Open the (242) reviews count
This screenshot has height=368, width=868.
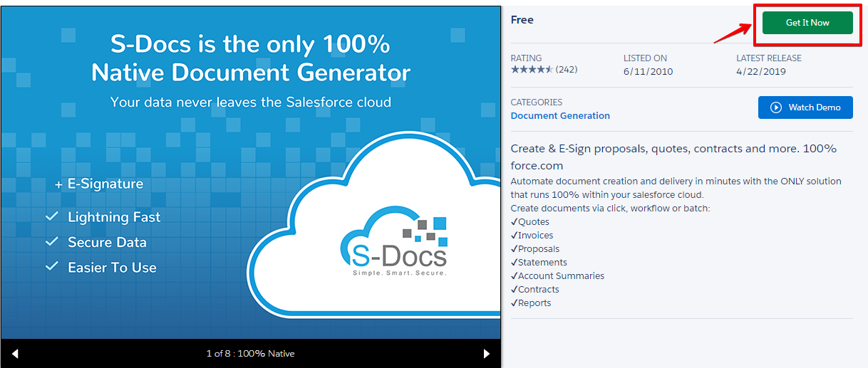click(x=567, y=70)
